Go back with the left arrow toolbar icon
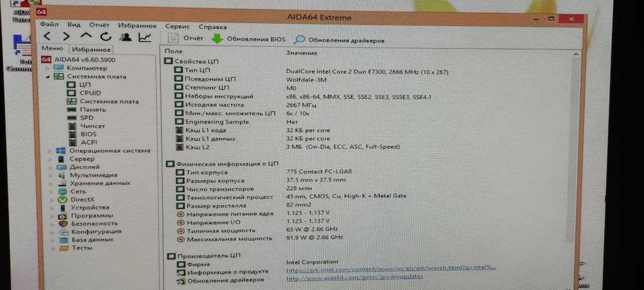 (47, 37)
